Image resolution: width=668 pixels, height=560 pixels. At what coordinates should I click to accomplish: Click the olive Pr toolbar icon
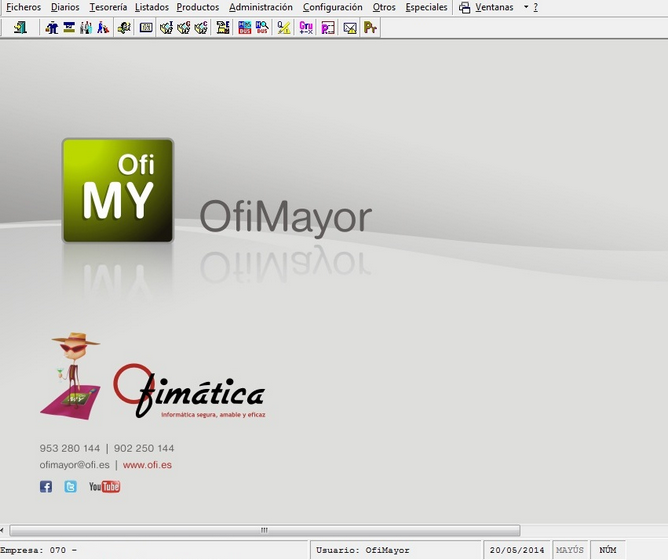[370, 28]
